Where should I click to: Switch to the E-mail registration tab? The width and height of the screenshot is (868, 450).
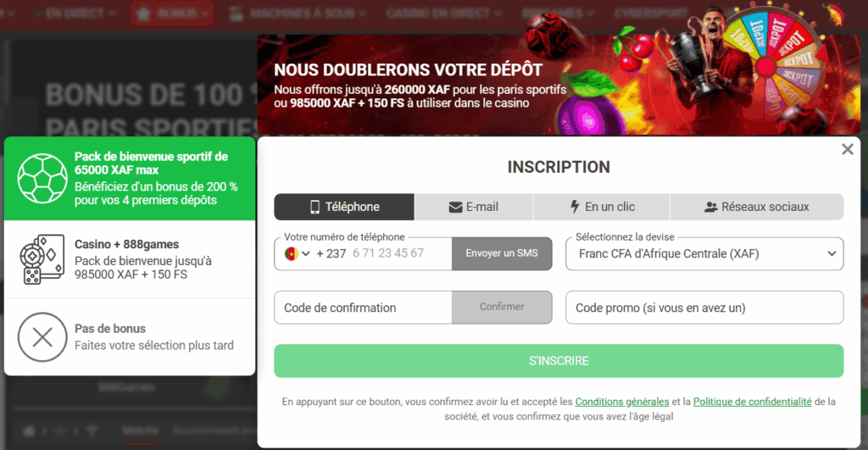[x=473, y=207]
